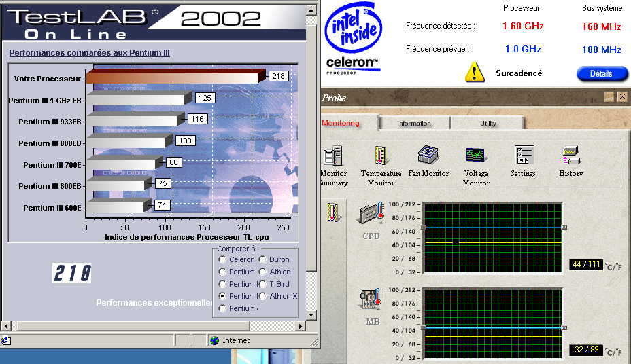
Task: Click the yellow overclock warning icon
Action: point(475,73)
